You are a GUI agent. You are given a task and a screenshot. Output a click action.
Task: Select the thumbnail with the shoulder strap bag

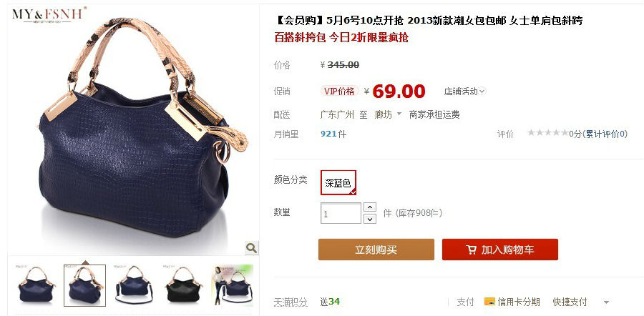pos(134,286)
